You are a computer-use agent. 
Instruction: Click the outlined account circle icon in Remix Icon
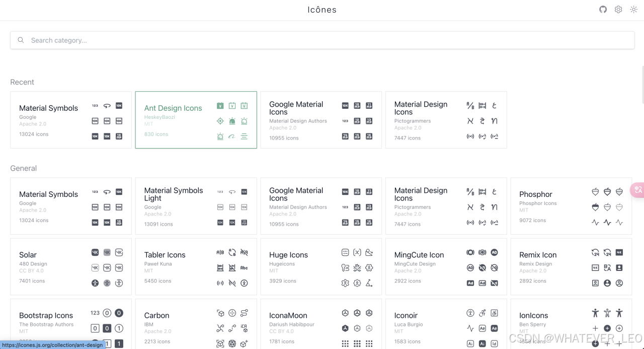click(619, 283)
